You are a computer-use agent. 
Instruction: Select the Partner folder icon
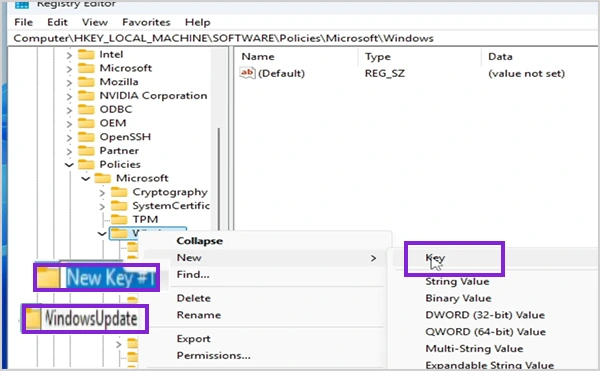point(86,151)
